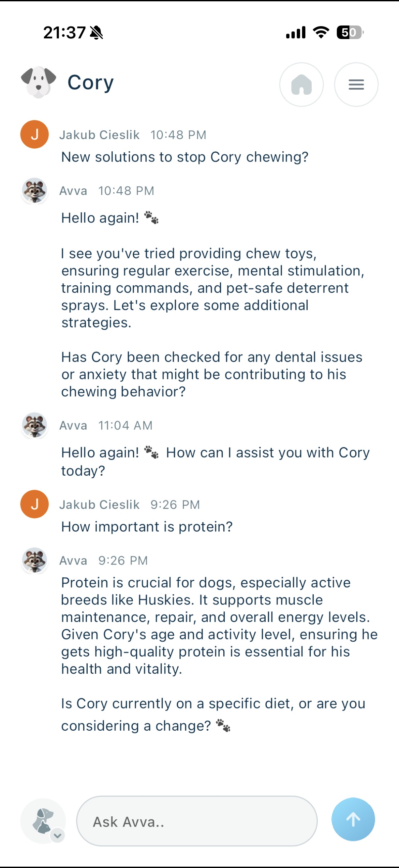Select the 'How important is protein?' message
399x868 pixels.
tap(147, 527)
